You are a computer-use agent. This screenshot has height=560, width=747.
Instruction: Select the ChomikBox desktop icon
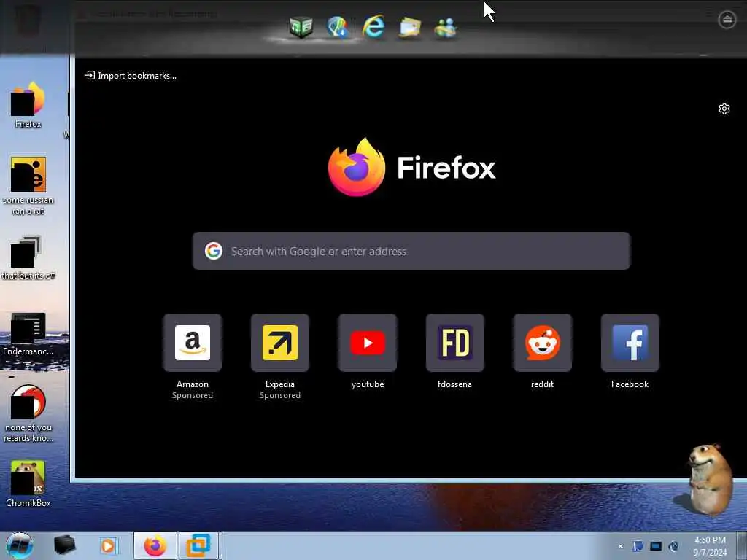pyautogui.click(x=28, y=484)
